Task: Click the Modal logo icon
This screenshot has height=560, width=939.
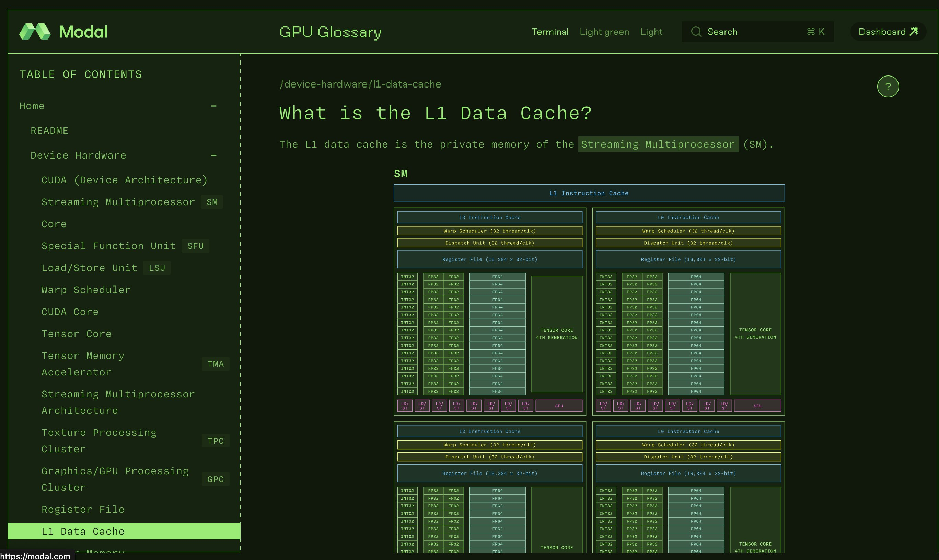Action: (35, 32)
